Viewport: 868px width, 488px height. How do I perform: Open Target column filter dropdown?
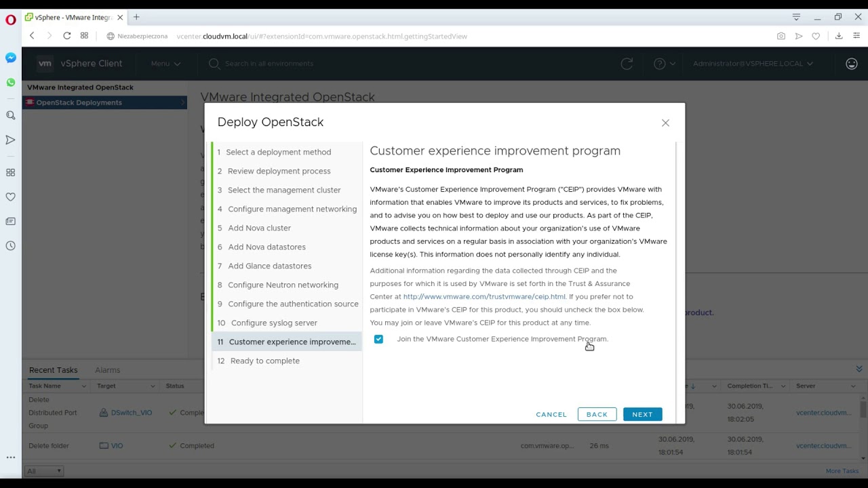point(154,386)
